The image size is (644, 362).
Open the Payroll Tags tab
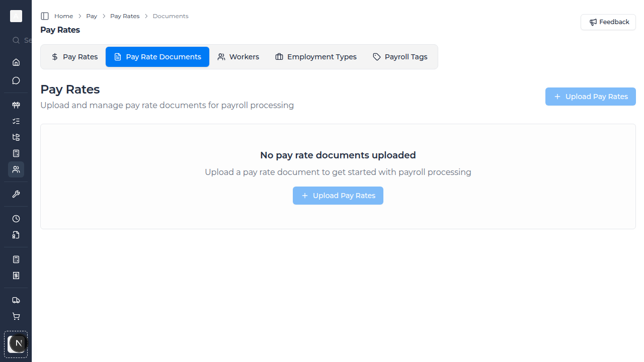(x=400, y=57)
